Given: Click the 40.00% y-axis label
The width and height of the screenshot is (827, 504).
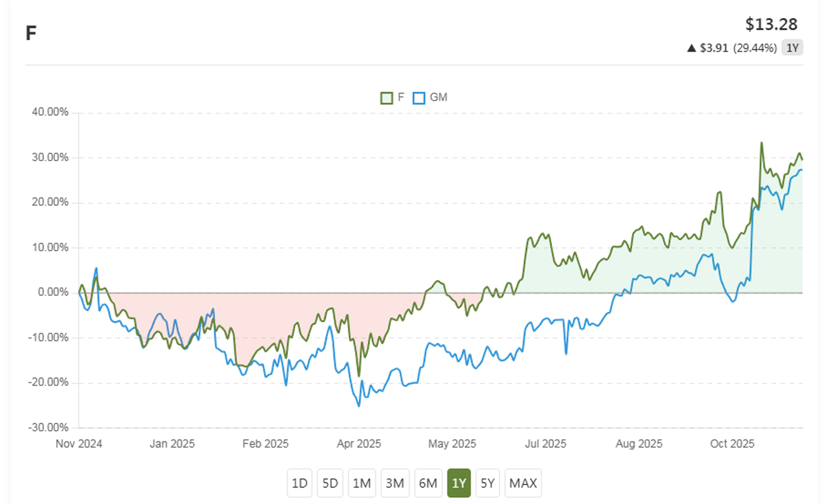Looking at the screenshot, I should point(50,113).
